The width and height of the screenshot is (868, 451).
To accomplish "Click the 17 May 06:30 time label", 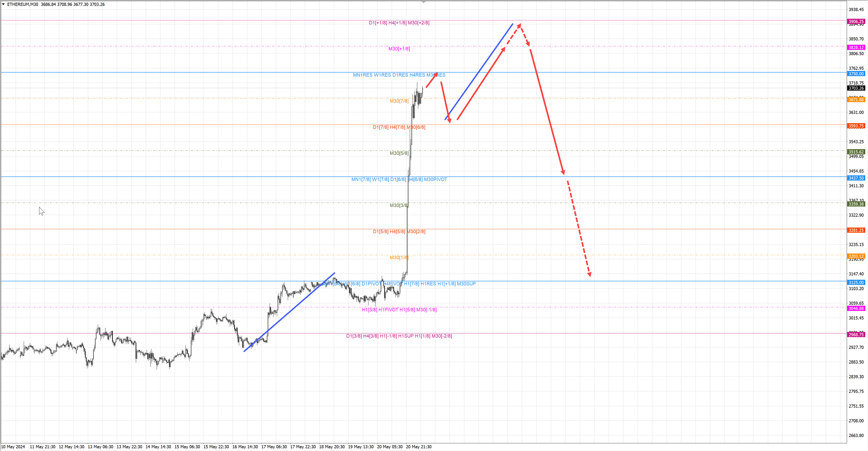I will pos(274,447).
